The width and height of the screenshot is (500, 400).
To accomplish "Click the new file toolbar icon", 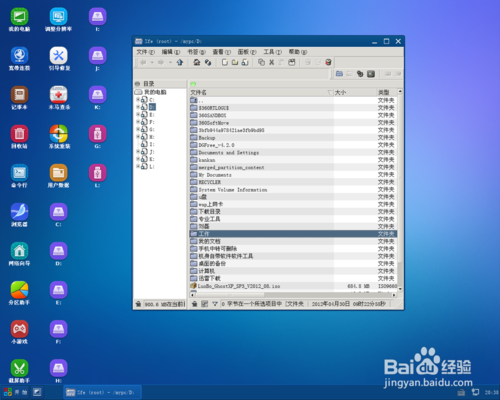I will tap(225, 62).
